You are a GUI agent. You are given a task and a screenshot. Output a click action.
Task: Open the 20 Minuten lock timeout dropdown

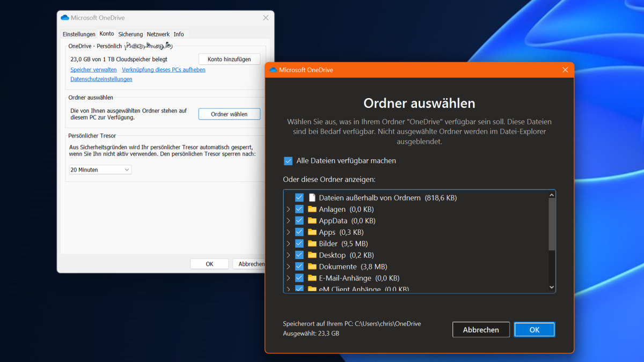(100, 169)
